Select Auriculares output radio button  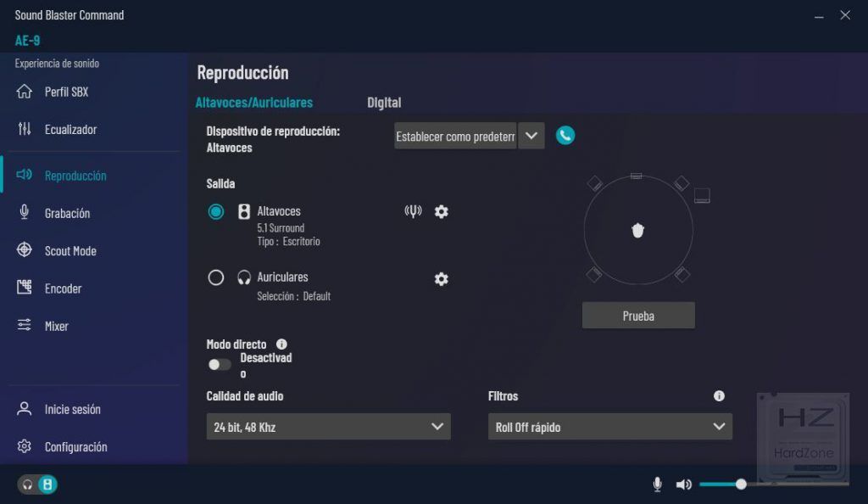[x=216, y=277]
